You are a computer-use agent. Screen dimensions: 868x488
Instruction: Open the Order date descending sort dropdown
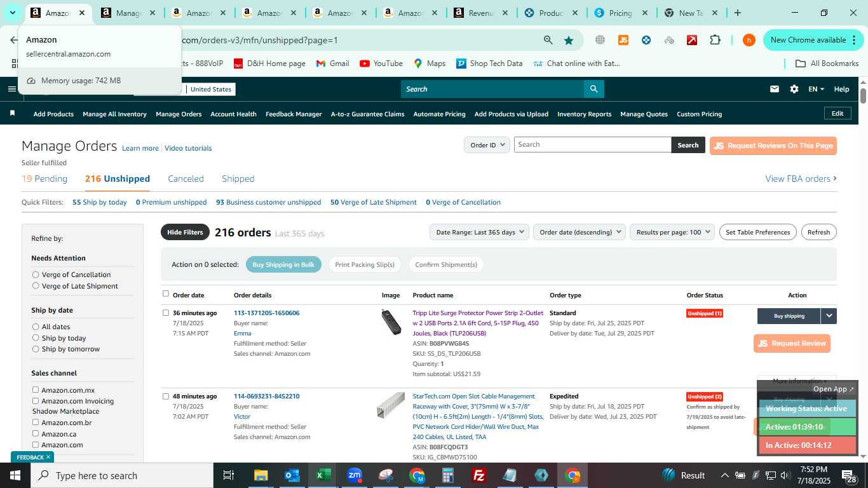pyautogui.click(x=580, y=232)
